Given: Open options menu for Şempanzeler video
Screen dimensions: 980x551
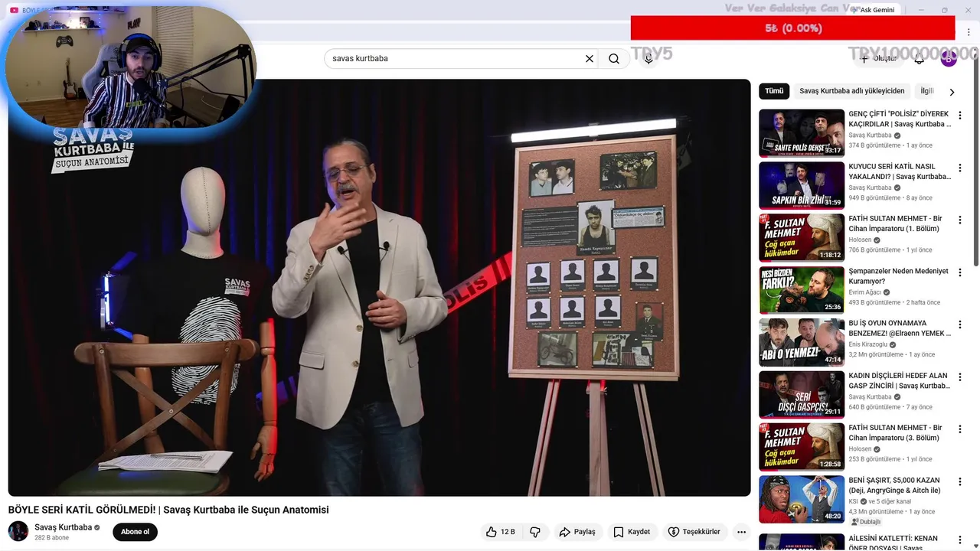Looking at the screenshot, I should (x=960, y=272).
